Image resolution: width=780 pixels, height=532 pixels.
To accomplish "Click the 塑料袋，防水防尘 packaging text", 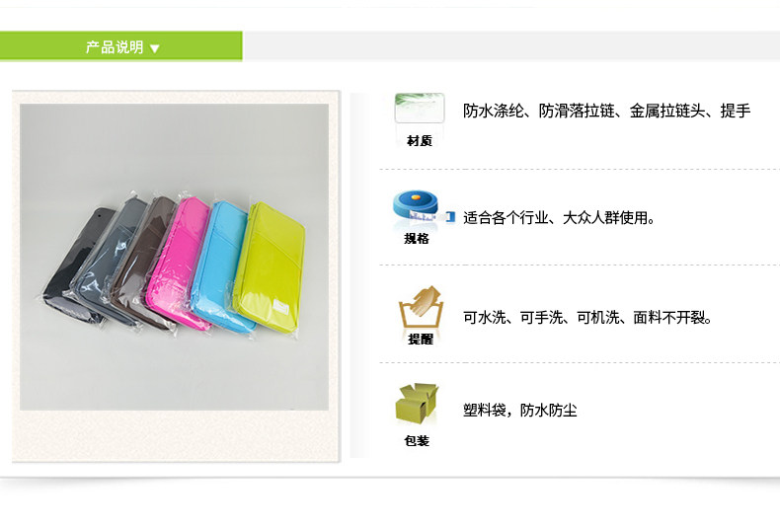I will click(x=519, y=411).
